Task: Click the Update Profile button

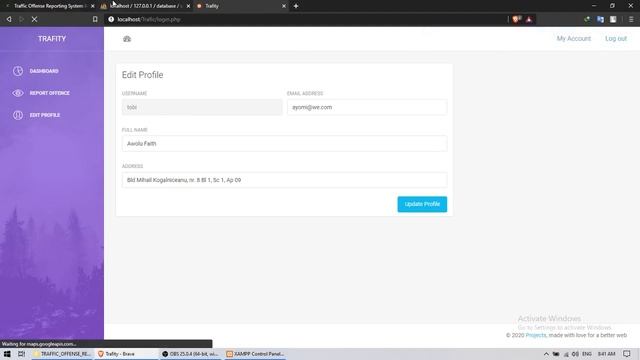Action: pos(422,204)
